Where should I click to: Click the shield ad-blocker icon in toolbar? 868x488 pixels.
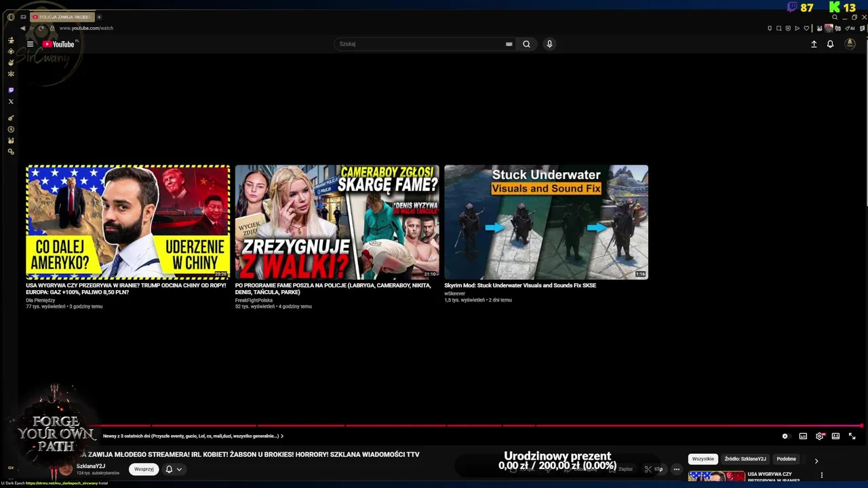pyautogui.click(x=788, y=28)
